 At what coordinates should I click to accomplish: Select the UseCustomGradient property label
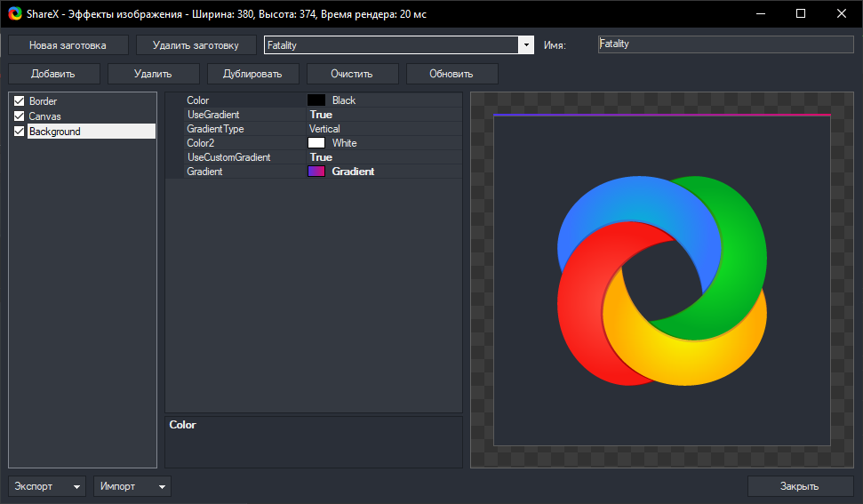tap(229, 157)
